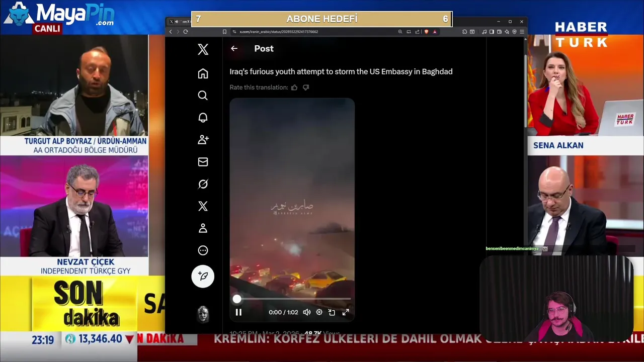This screenshot has height=362, width=644.
Task: Click the X logo in sidebar
Action: 203,49
